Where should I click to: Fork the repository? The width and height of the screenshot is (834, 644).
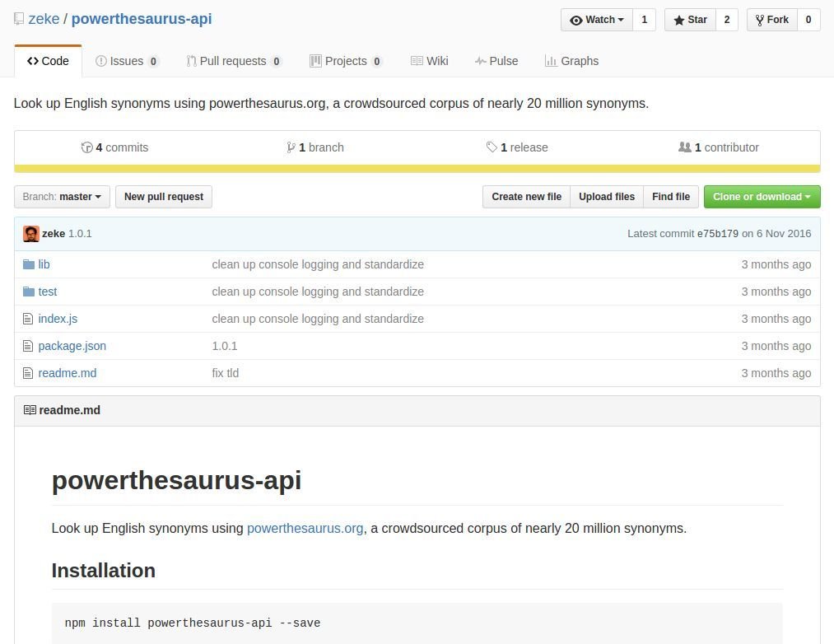771,20
